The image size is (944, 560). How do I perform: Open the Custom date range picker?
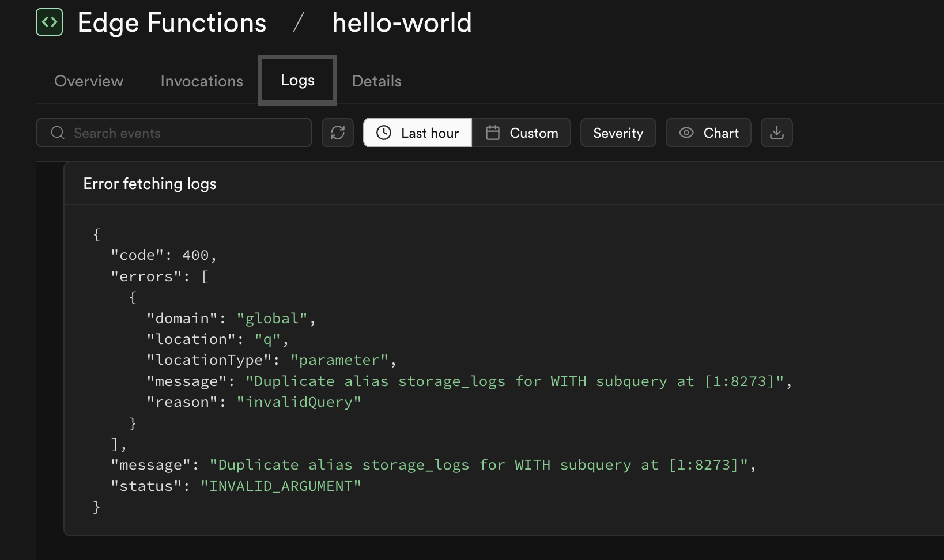point(522,133)
